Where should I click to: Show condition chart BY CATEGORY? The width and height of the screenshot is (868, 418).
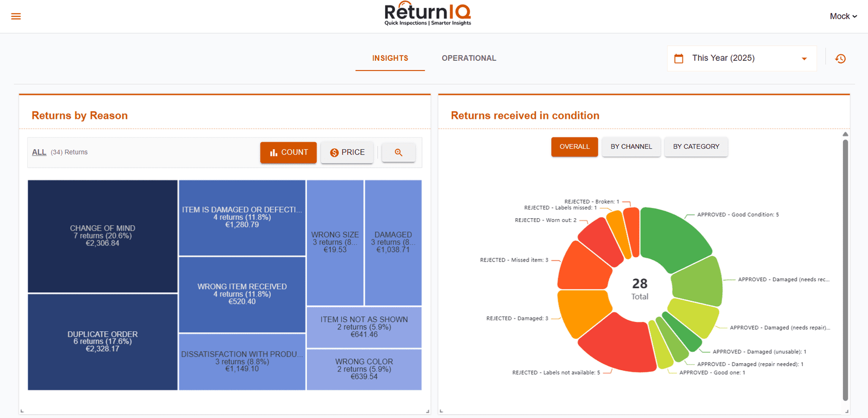(x=696, y=147)
